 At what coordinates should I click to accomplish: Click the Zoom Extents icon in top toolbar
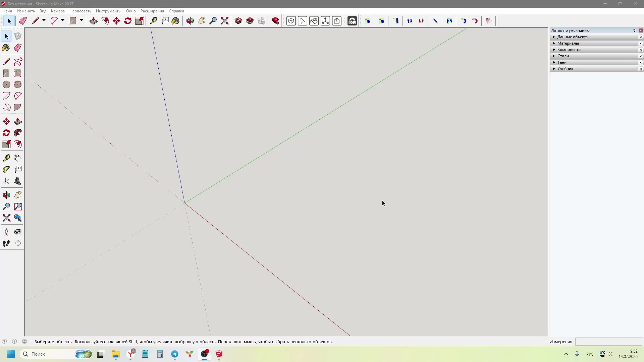point(225,21)
